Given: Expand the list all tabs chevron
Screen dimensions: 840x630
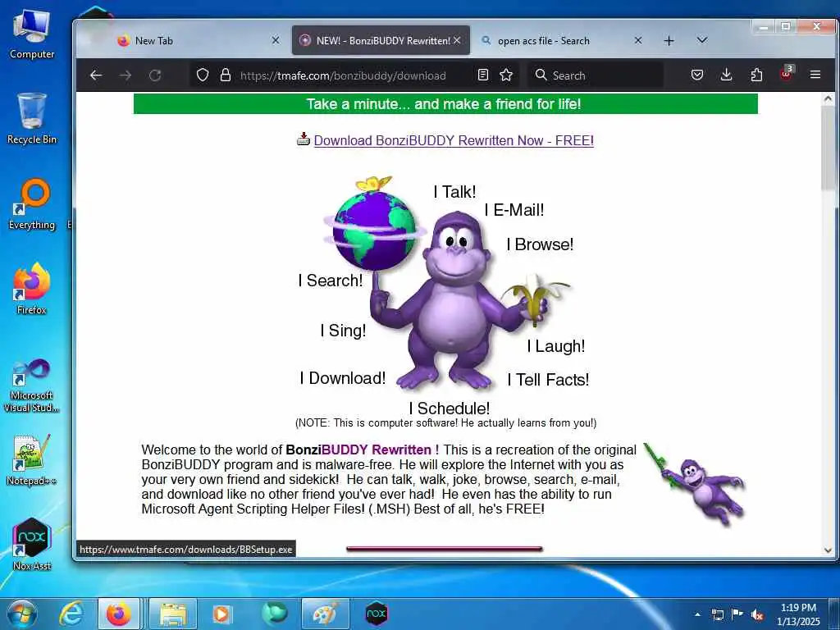Looking at the screenshot, I should pyautogui.click(x=702, y=40).
